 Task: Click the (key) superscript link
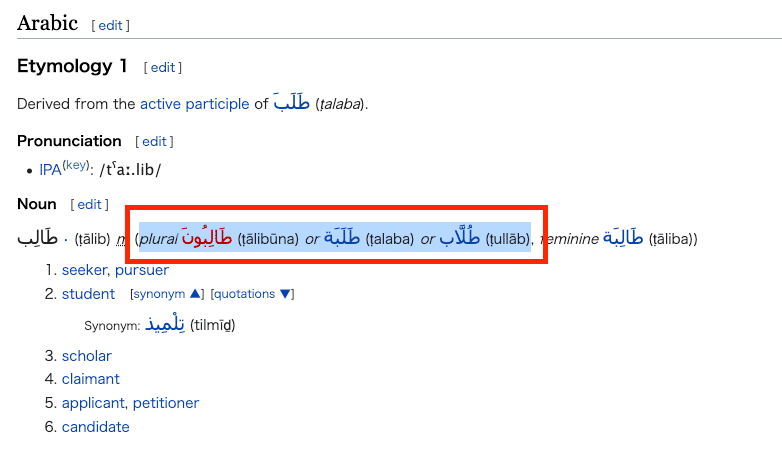point(76,166)
